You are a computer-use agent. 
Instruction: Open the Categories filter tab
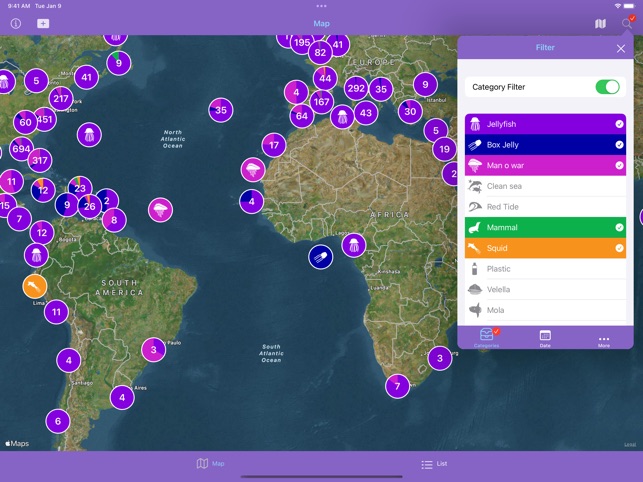[x=486, y=338]
